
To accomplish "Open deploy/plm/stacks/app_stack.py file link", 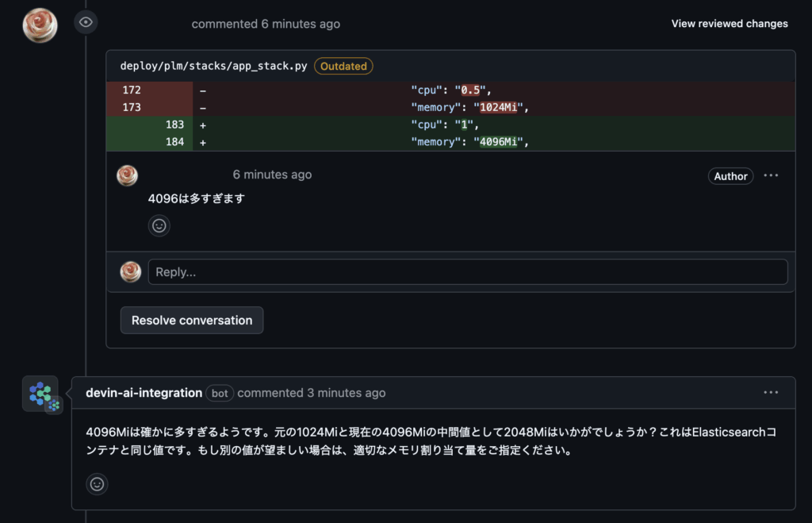I will click(213, 66).
